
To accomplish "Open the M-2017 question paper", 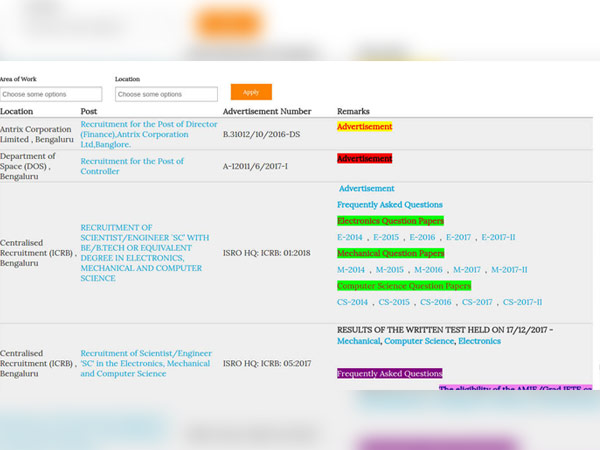I will (x=467, y=270).
